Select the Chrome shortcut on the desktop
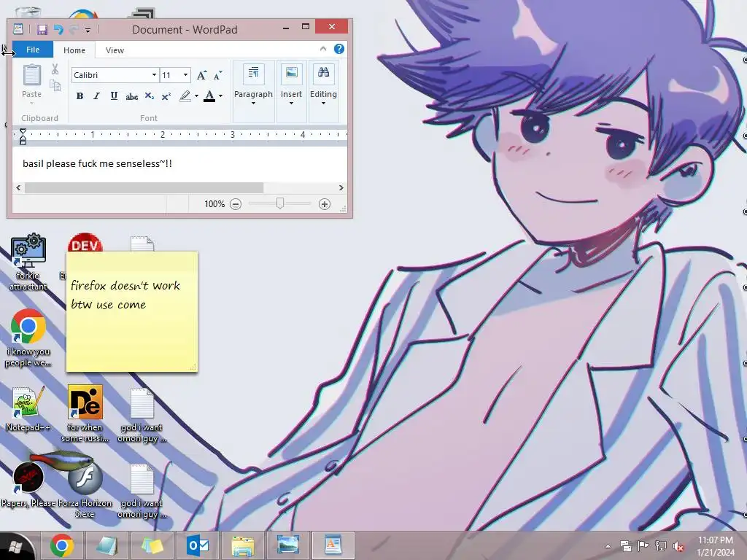Screen dimensions: 747x560 click(x=28, y=338)
